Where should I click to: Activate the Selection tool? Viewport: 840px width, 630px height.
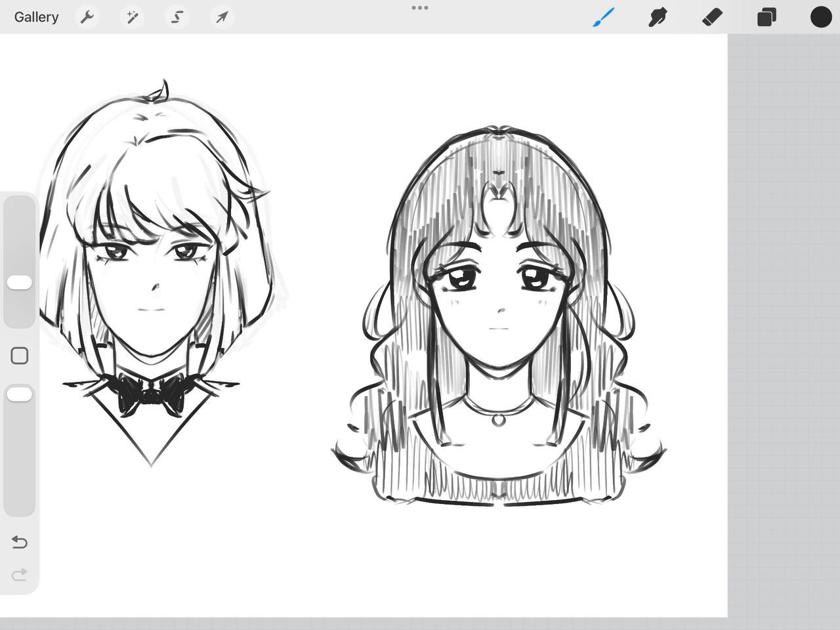click(x=177, y=17)
